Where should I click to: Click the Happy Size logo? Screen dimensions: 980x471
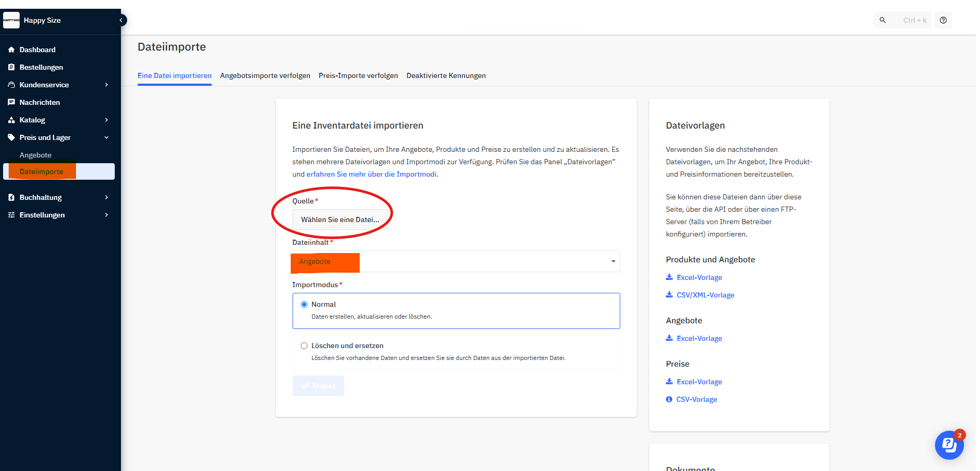pos(11,20)
